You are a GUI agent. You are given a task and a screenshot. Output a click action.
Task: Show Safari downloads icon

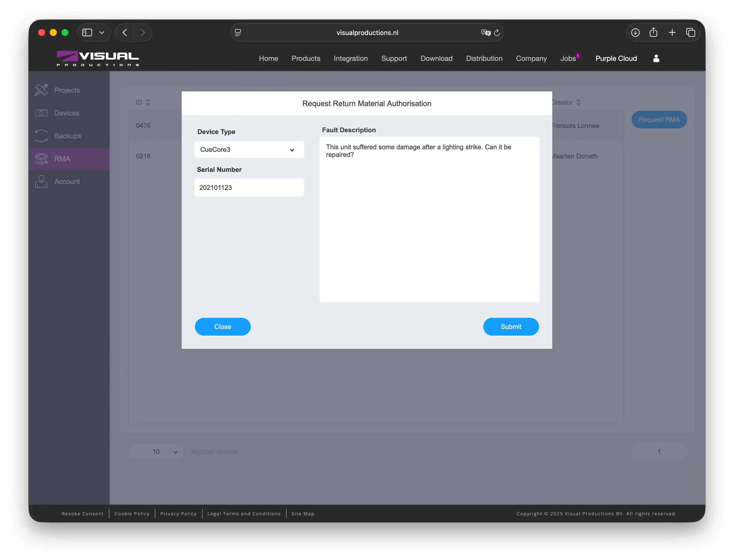(635, 32)
